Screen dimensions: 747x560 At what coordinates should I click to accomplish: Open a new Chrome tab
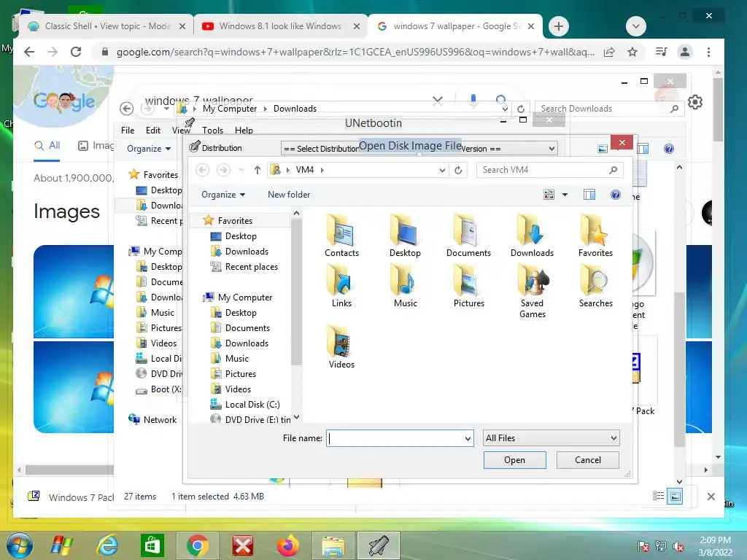pos(559,26)
